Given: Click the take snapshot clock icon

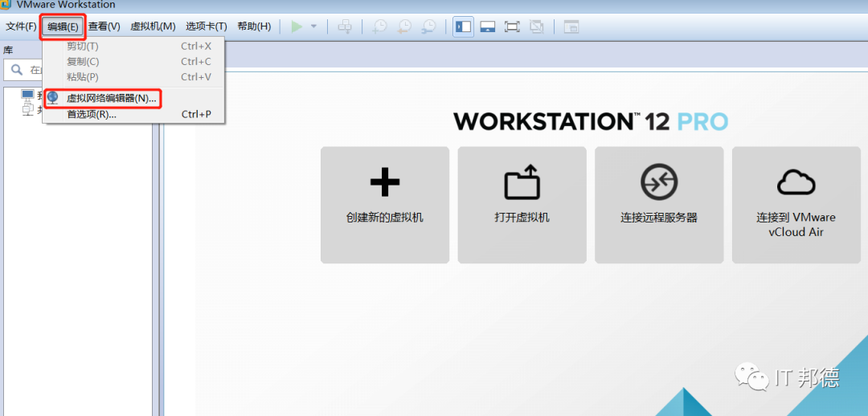Looking at the screenshot, I should click(x=379, y=27).
